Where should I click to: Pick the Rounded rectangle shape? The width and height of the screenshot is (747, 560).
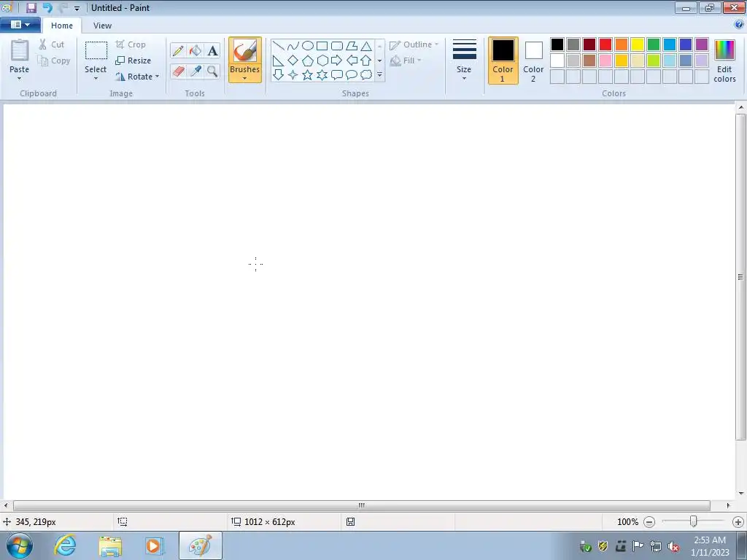[x=337, y=46]
